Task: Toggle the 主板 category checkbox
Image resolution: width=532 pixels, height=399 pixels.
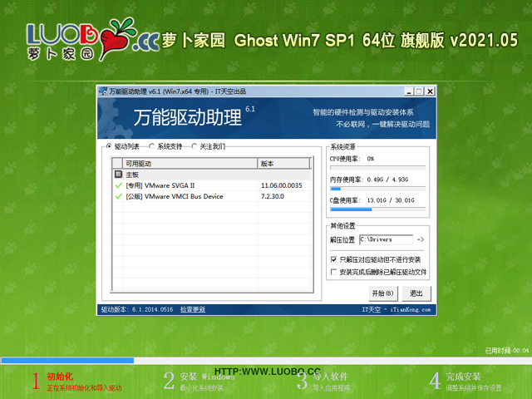Action: (118, 175)
